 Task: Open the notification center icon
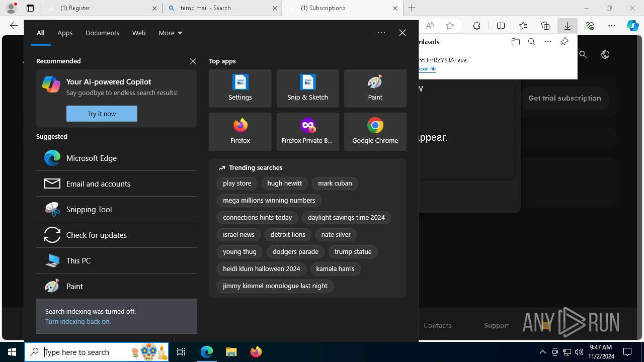[x=627, y=352]
